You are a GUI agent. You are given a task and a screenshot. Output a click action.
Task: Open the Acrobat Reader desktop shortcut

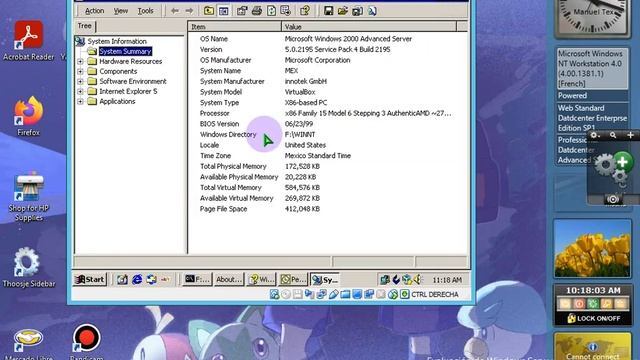[29, 41]
